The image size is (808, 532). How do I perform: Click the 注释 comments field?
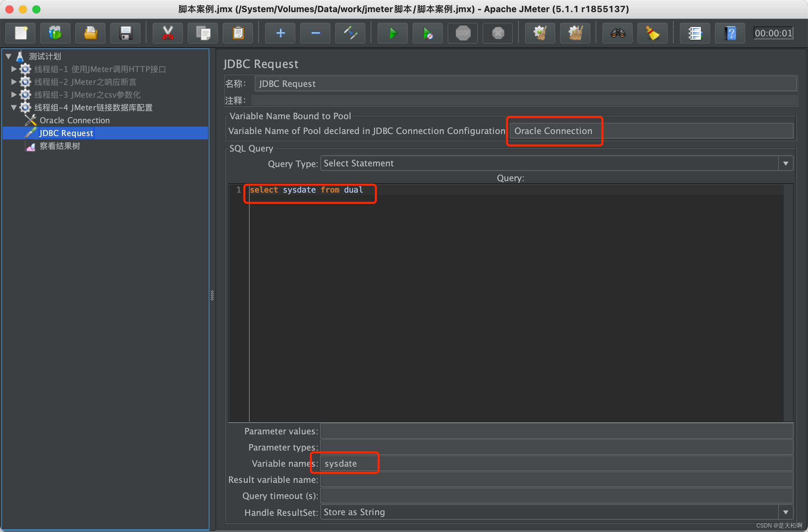click(524, 100)
